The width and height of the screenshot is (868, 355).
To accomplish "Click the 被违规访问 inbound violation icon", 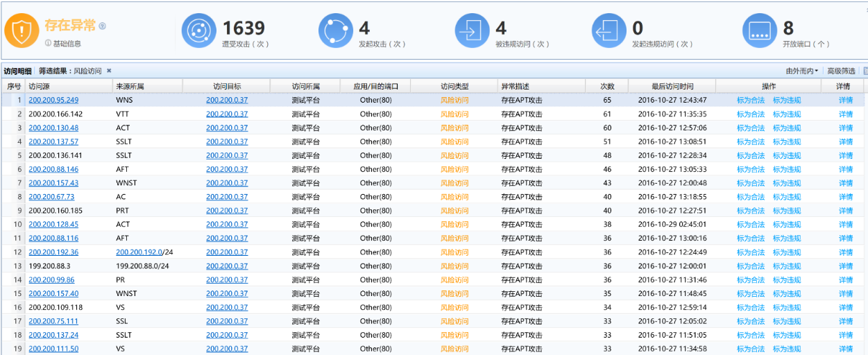I will [x=473, y=31].
